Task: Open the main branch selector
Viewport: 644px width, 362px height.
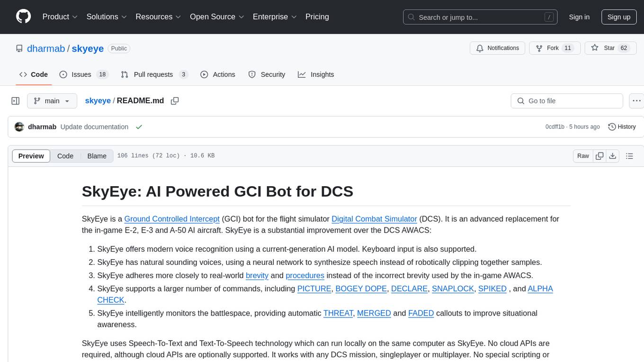Action: pyautogui.click(x=52, y=101)
